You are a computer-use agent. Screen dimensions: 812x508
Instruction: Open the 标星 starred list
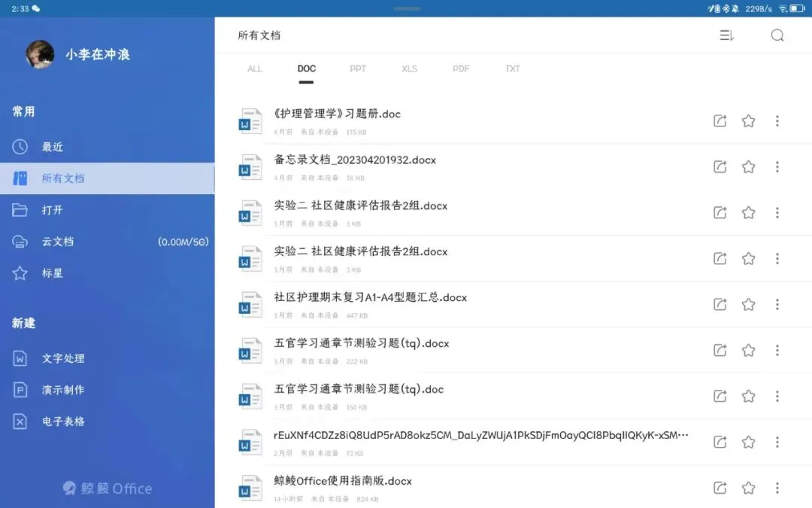108,273
